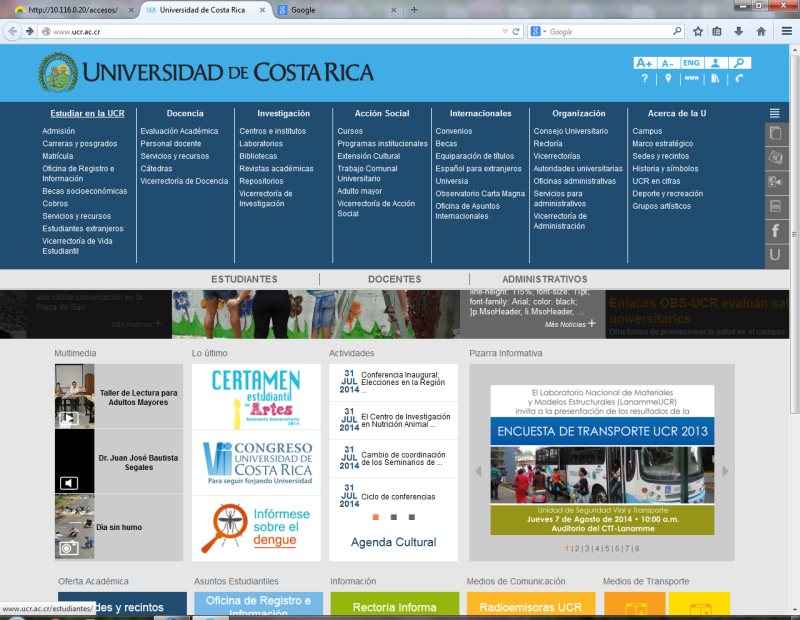
Task: Open help via the question mark icon
Action: [x=644, y=79]
